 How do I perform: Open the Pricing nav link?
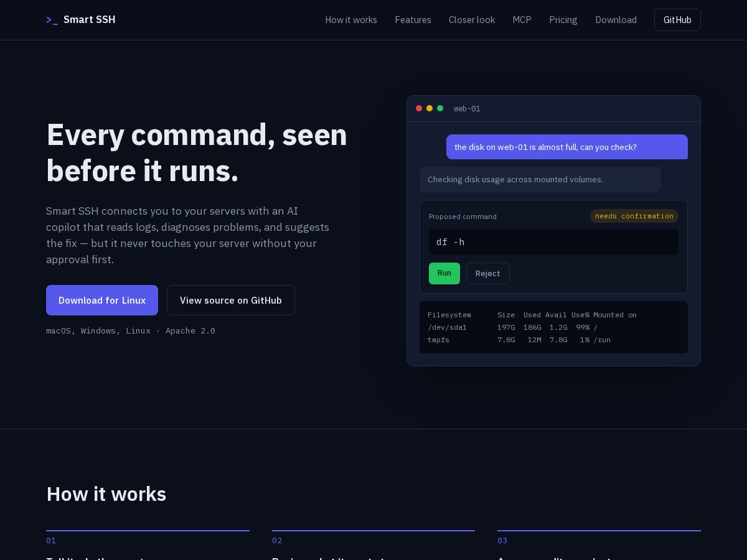click(563, 20)
